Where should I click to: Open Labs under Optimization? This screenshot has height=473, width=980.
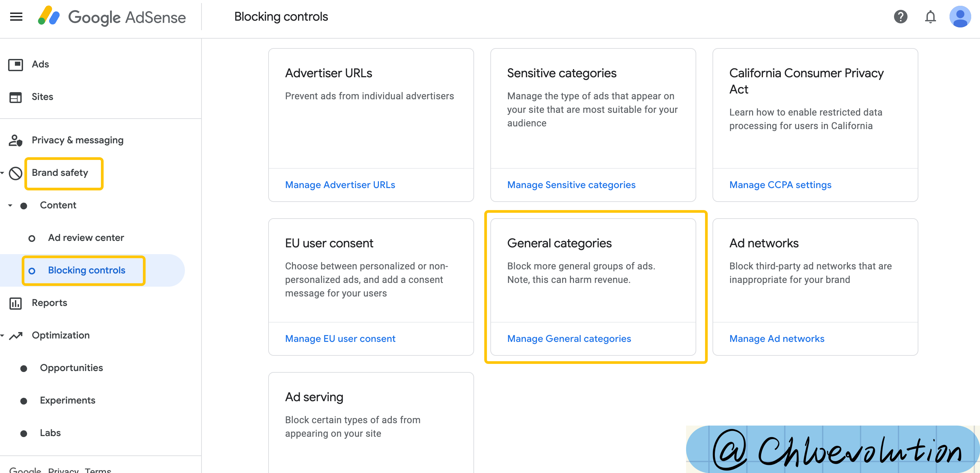coord(50,433)
